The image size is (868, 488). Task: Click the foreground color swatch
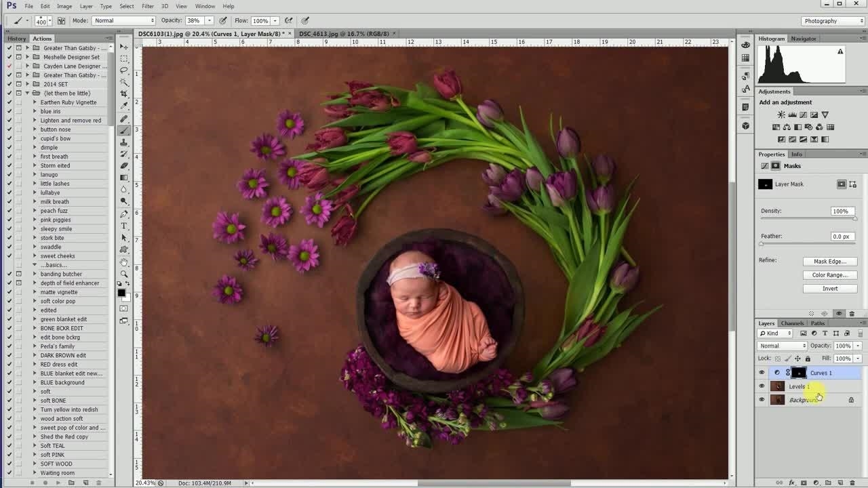(121, 292)
